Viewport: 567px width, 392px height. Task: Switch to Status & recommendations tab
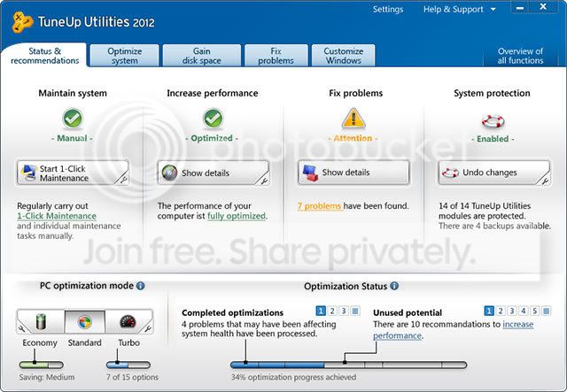[x=44, y=56]
